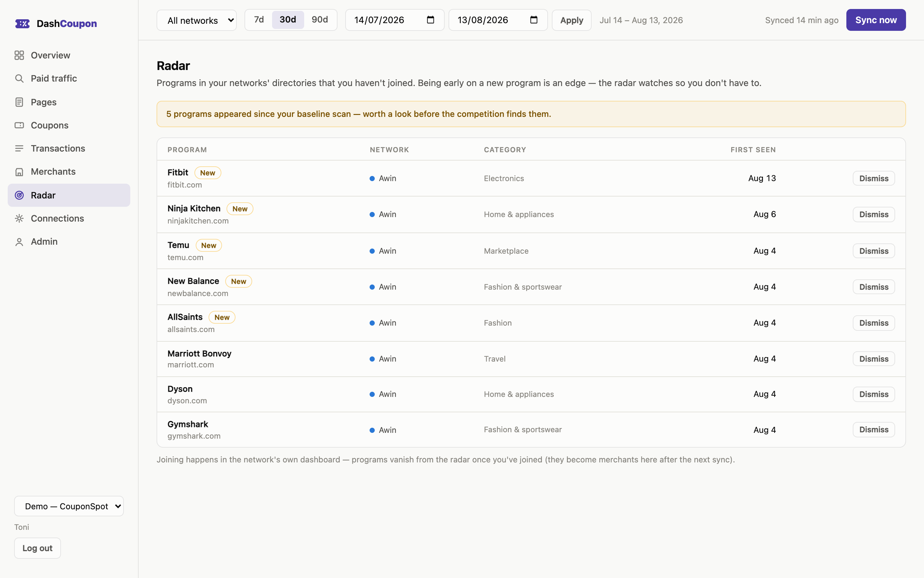This screenshot has height=578, width=924.
Task: Click the DashCoupon ticket logo icon
Action: click(x=22, y=24)
